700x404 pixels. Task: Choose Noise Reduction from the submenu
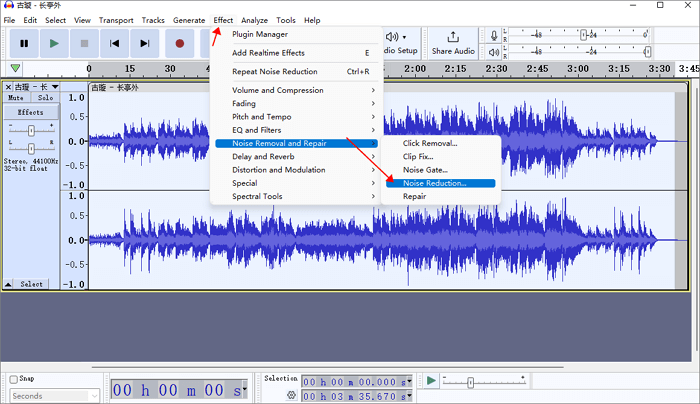pyautogui.click(x=434, y=183)
